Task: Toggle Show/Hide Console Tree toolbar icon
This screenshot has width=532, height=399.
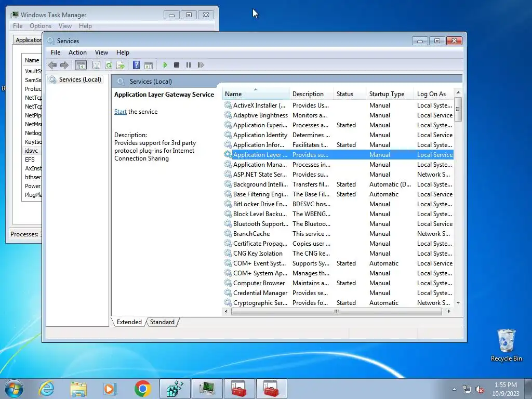Action: pos(81,65)
